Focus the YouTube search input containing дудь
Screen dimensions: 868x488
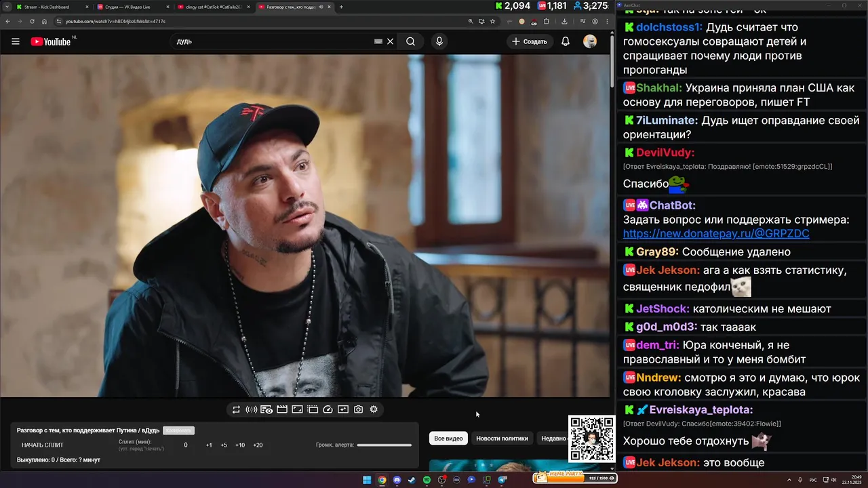tap(271, 41)
